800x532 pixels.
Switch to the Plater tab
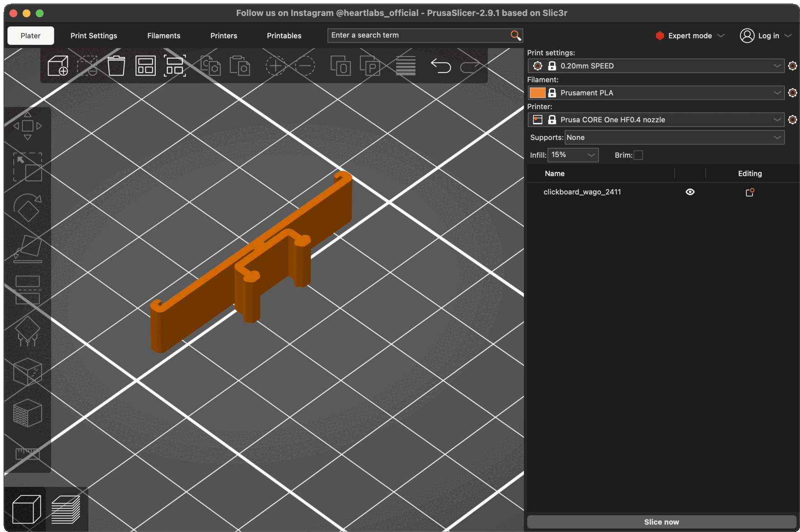[x=30, y=36]
